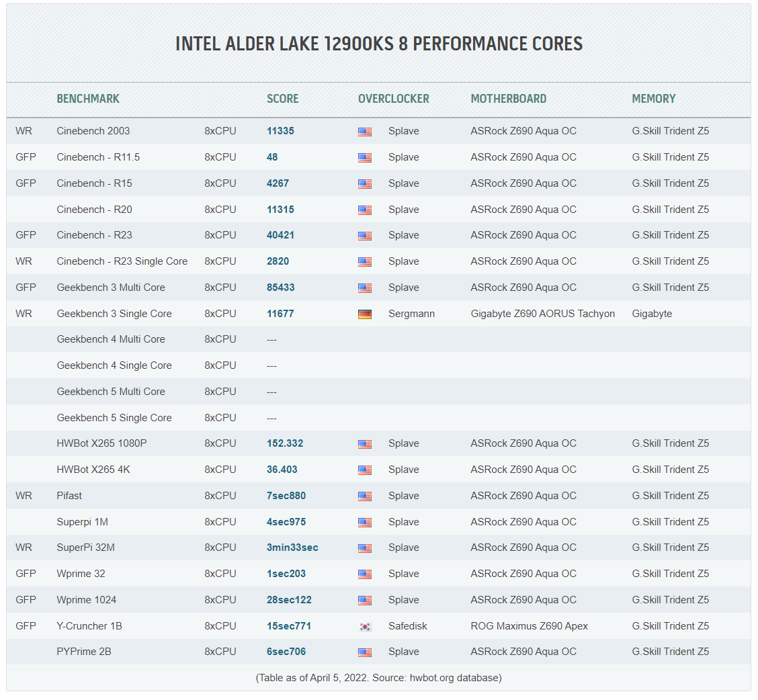Click the German flag beside Sergmann
The image size is (758, 700).
(x=364, y=314)
